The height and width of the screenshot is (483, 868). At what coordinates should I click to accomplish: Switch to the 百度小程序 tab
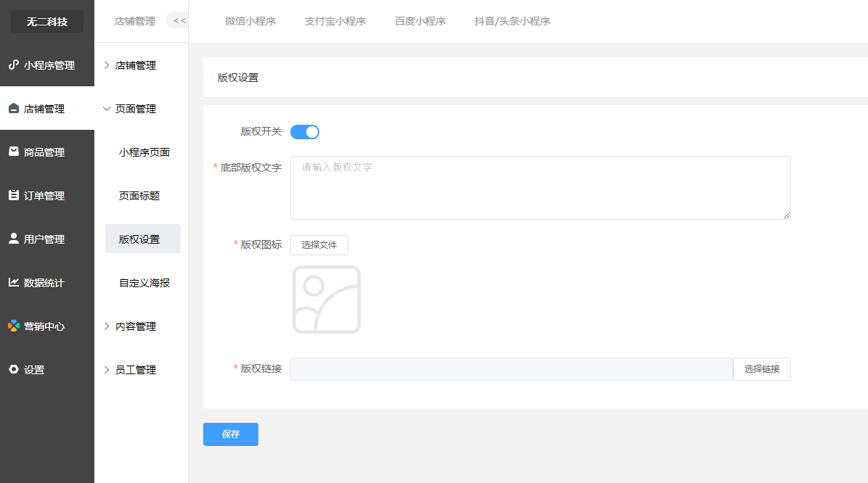420,21
